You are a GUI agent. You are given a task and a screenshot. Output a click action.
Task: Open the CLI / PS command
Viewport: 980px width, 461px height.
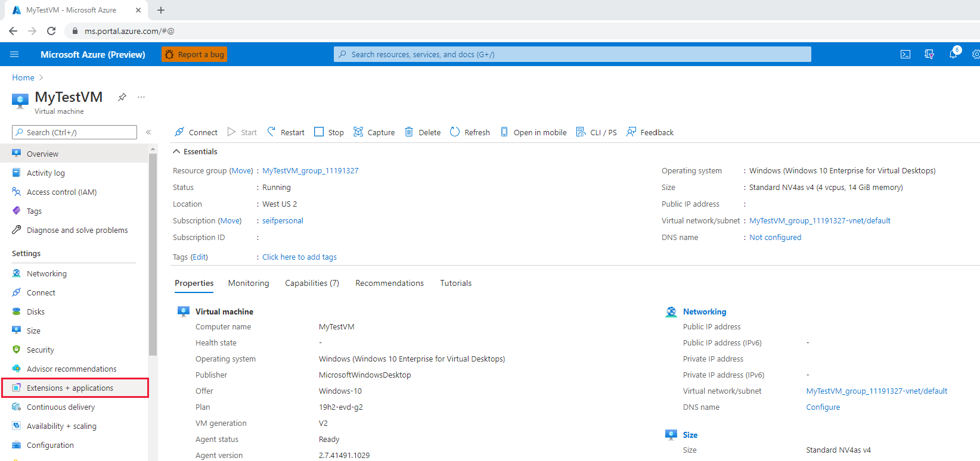(596, 132)
